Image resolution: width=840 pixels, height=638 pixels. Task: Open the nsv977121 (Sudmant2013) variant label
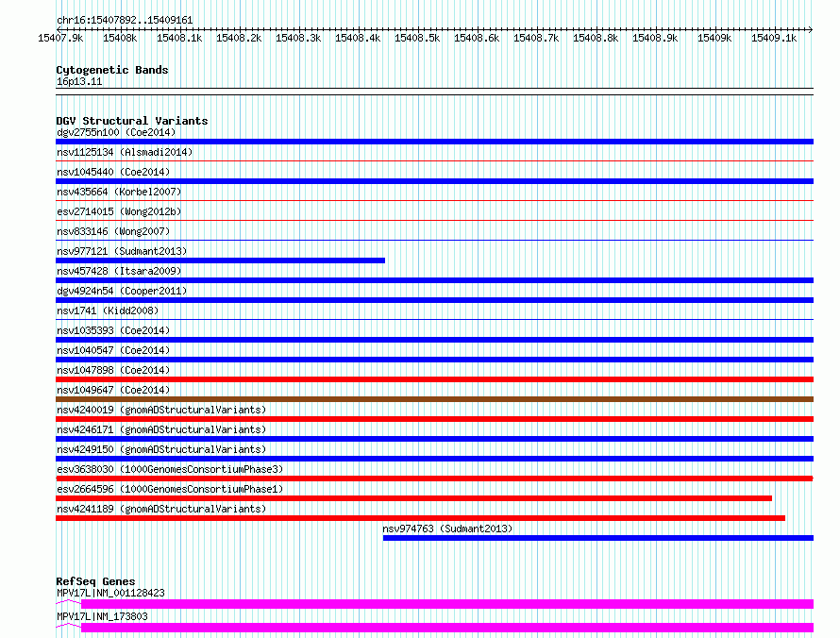(122, 251)
